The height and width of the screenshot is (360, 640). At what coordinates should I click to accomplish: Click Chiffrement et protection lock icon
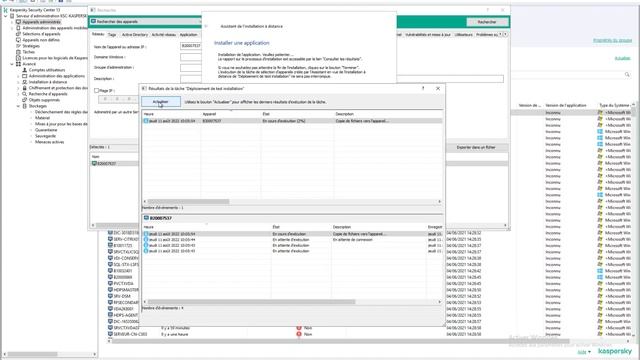click(24, 88)
